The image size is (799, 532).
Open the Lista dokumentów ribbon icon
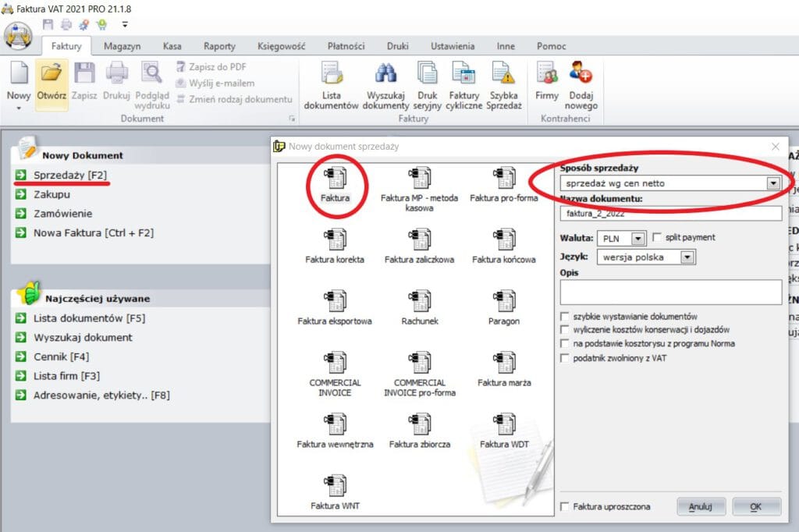[x=331, y=75]
